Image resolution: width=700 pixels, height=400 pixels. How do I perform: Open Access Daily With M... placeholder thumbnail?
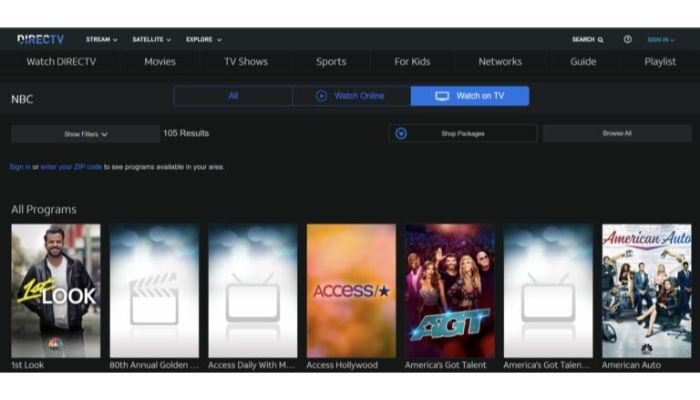pyautogui.click(x=253, y=291)
